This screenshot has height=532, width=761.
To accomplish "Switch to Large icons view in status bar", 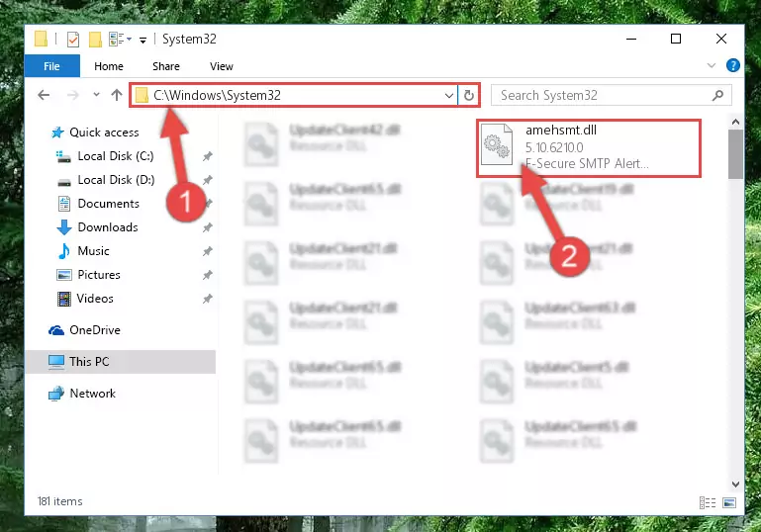I will [x=729, y=503].
